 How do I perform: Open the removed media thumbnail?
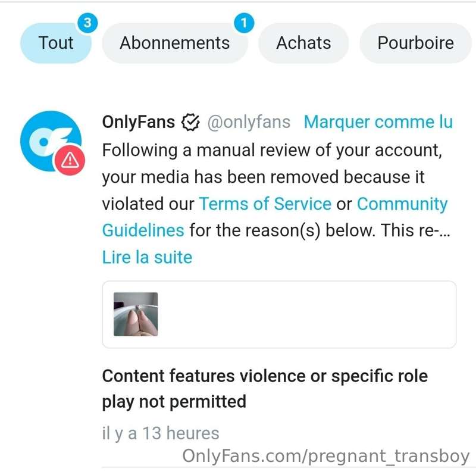pos(136,314)
